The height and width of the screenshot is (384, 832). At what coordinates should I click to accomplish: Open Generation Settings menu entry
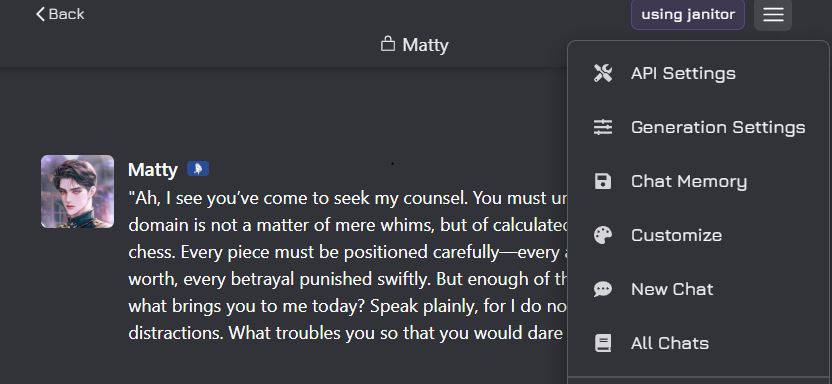698,127
